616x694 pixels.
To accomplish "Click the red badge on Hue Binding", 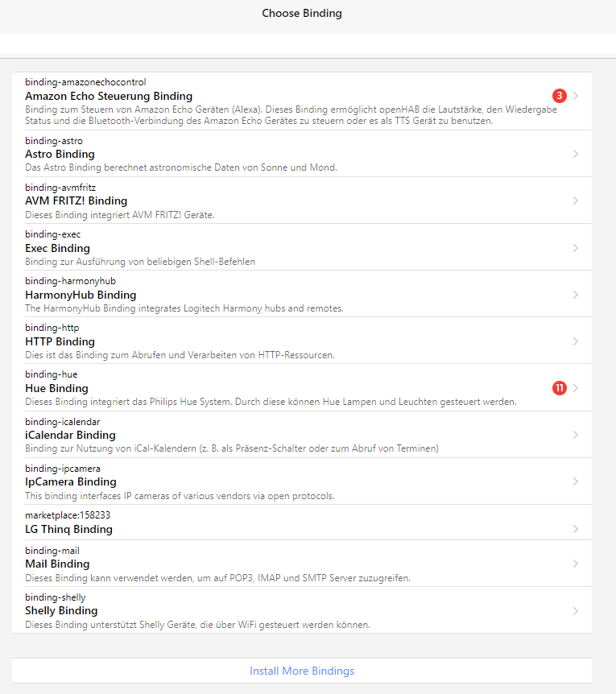I will [560, 388].
